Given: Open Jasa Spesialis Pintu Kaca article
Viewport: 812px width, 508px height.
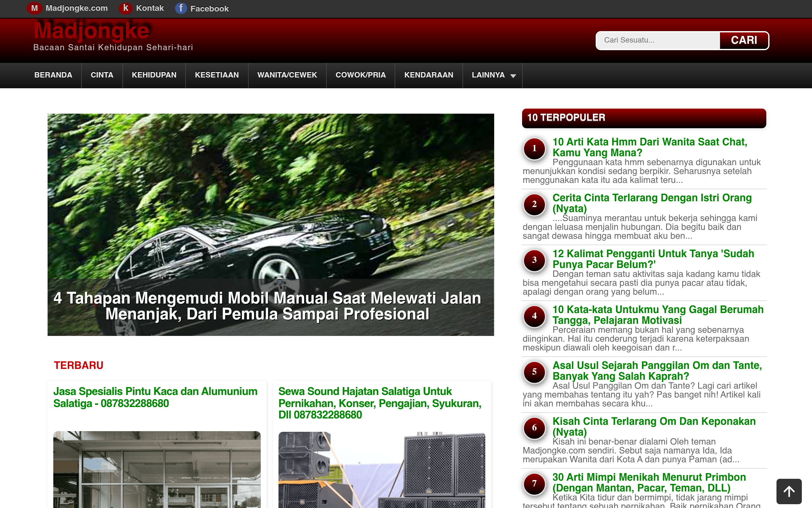Looking at the screenshot, I should tap(155, 398).
